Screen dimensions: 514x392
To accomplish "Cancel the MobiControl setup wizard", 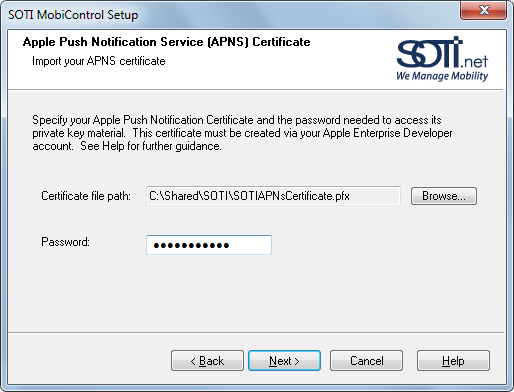I will click(x=366, y=361).
